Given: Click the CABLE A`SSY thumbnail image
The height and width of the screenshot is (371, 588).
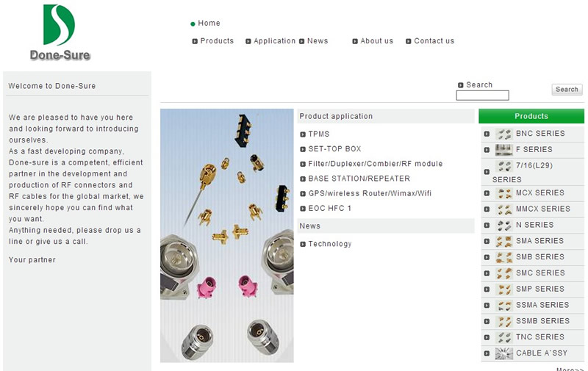Looking at the screenshot, I should [503, 353].
